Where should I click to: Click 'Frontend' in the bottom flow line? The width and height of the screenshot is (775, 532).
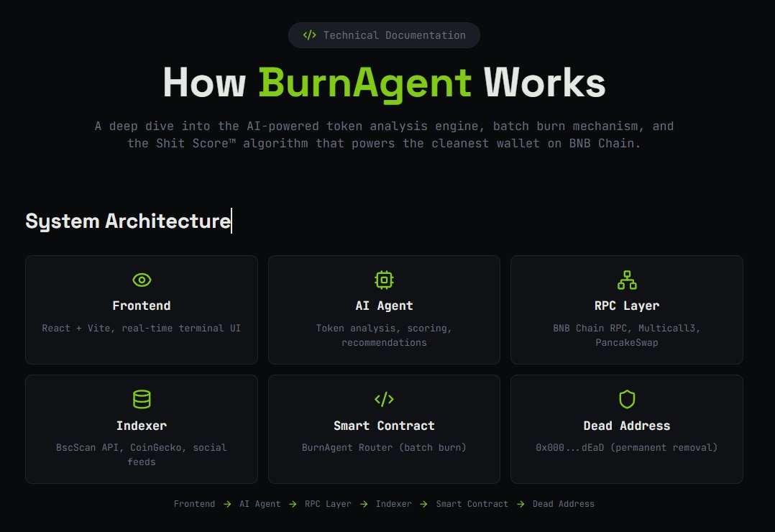pyautogui.click(x=194, y=504)
